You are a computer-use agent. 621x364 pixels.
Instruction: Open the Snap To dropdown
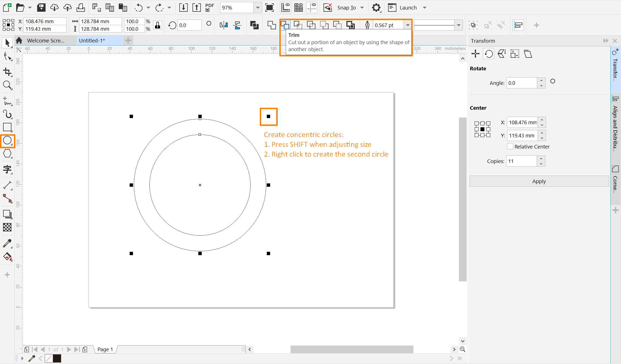[x=362, y=8]
